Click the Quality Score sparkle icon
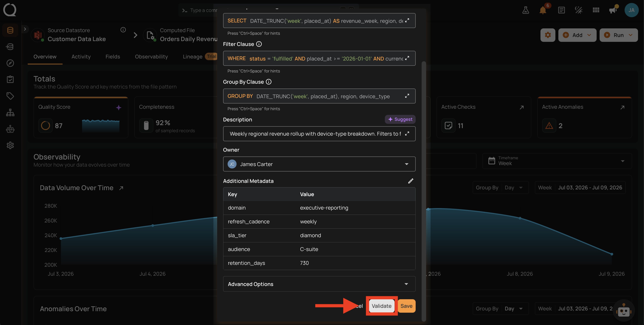 click(x=118, y=107)
